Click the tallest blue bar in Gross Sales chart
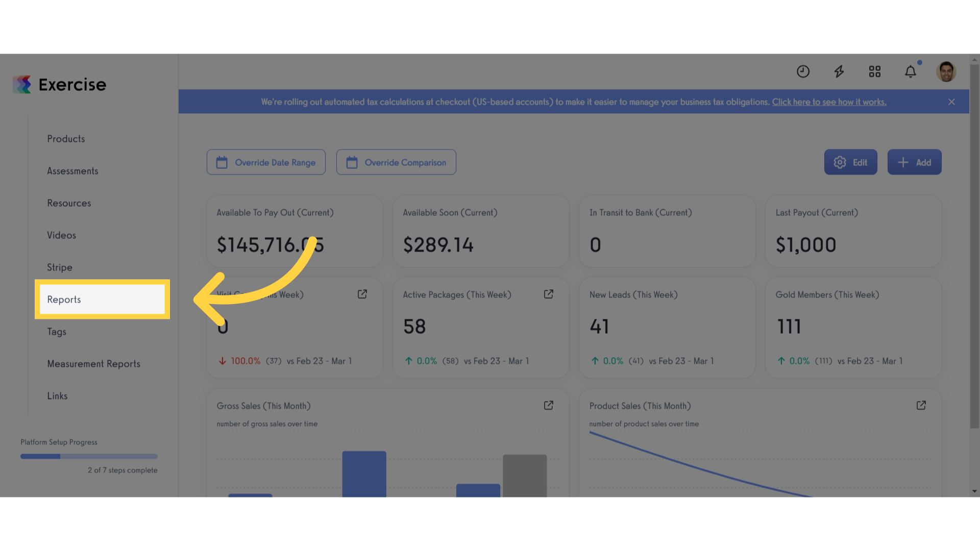 point(364,474)
